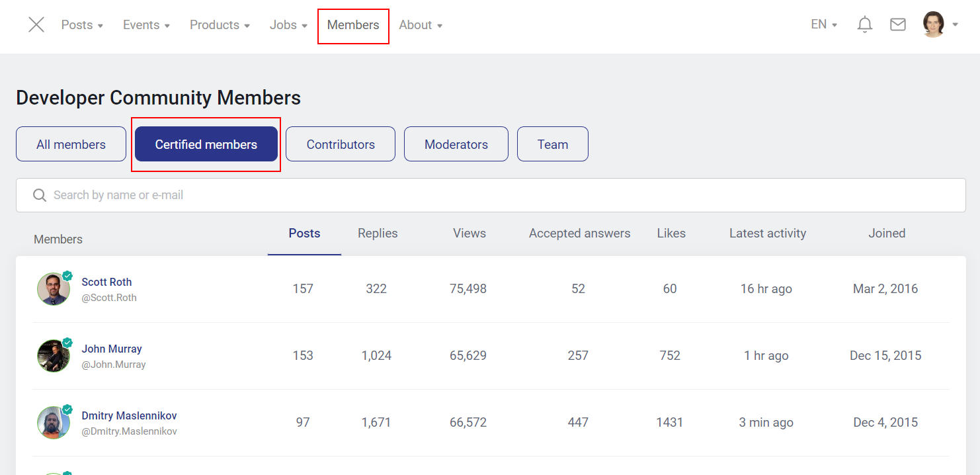Image resolution: width=980 pixels, height=475 pixels.
Task: Sort members by Replies column
Action: [x=378, y=234]
